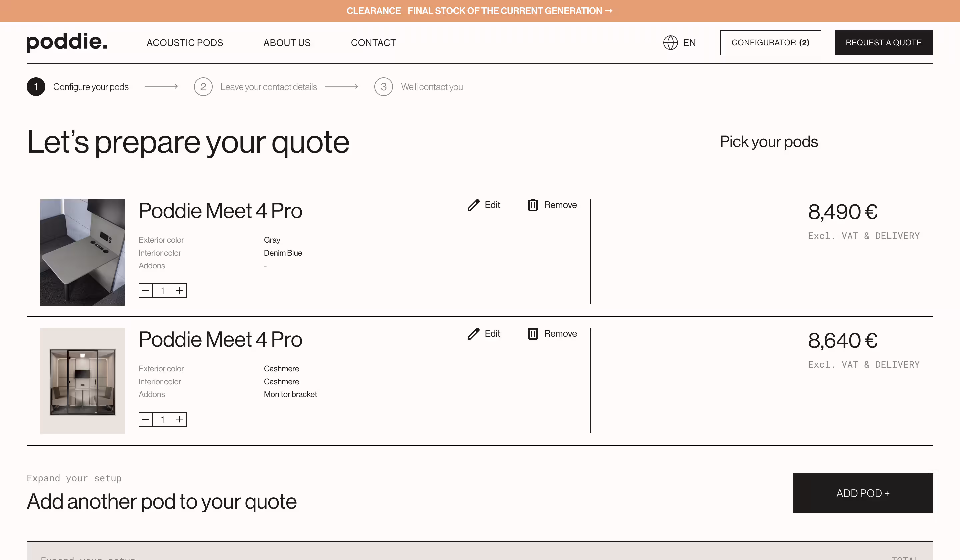Click the trash icon for the Gray pod
This screenshot has width=960, height=560.
click(x=533, y=205)
